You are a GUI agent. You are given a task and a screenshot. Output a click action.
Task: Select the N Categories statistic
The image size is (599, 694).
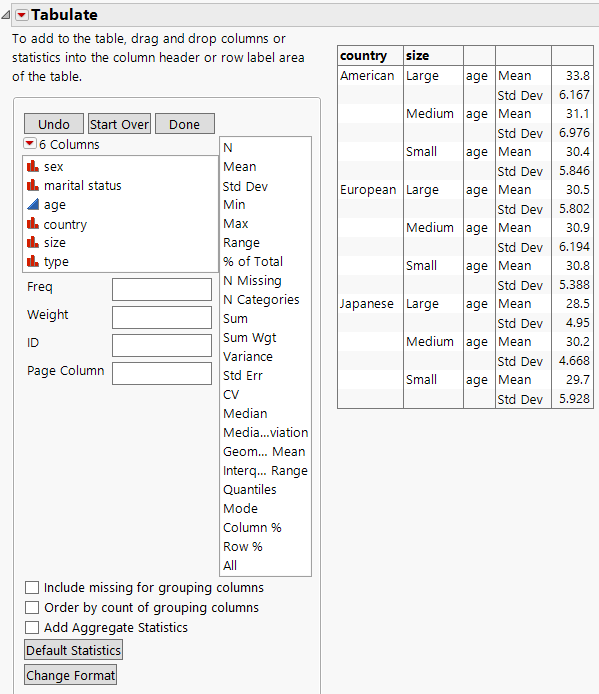261,300
